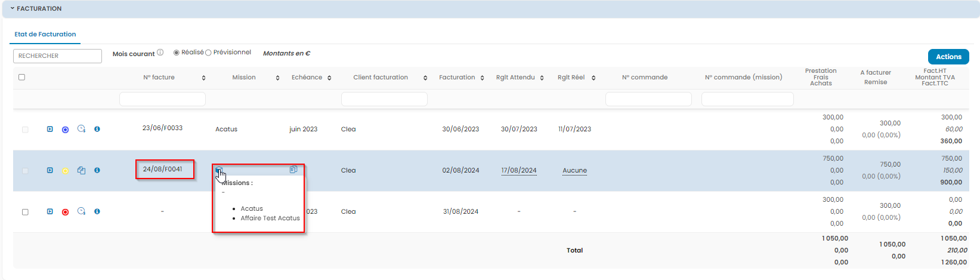
Task: Click the clock payment icon in the Acatus row
Action: pyautogui.click(x=81, y=129)
